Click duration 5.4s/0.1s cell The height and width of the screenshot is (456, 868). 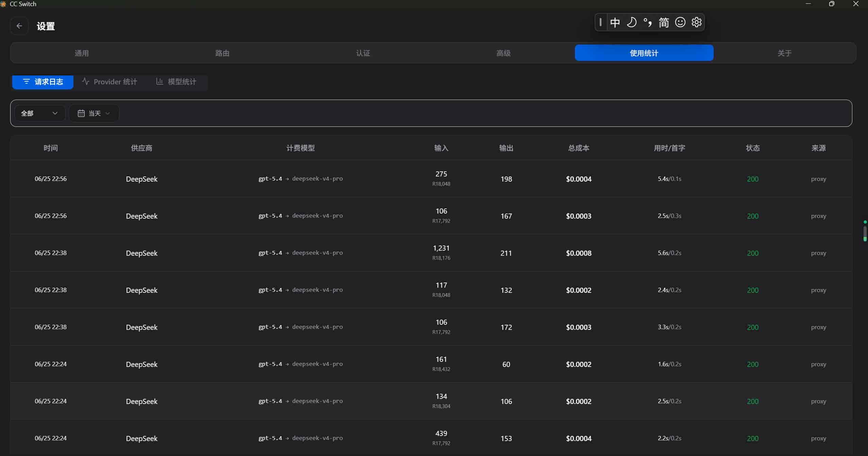(x=669, y=179)
